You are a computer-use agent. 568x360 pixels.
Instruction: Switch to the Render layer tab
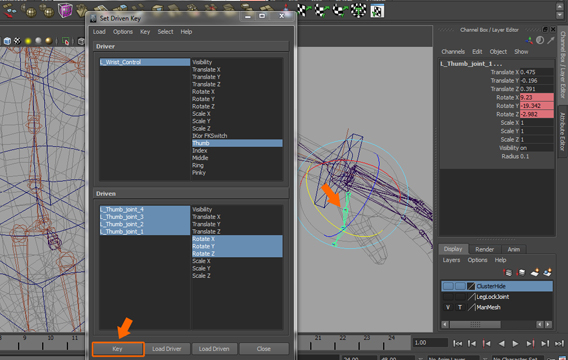[x=484, y=249]
